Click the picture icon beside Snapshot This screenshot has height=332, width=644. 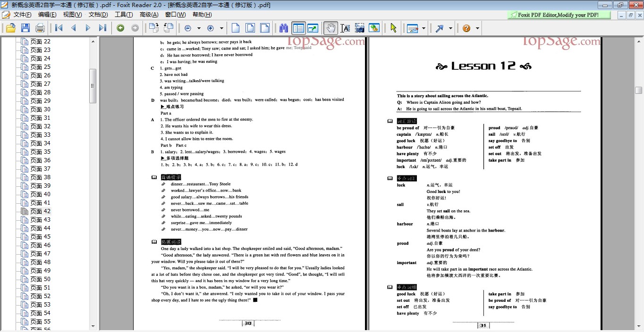pyautogui.click(x=374, y=28)
